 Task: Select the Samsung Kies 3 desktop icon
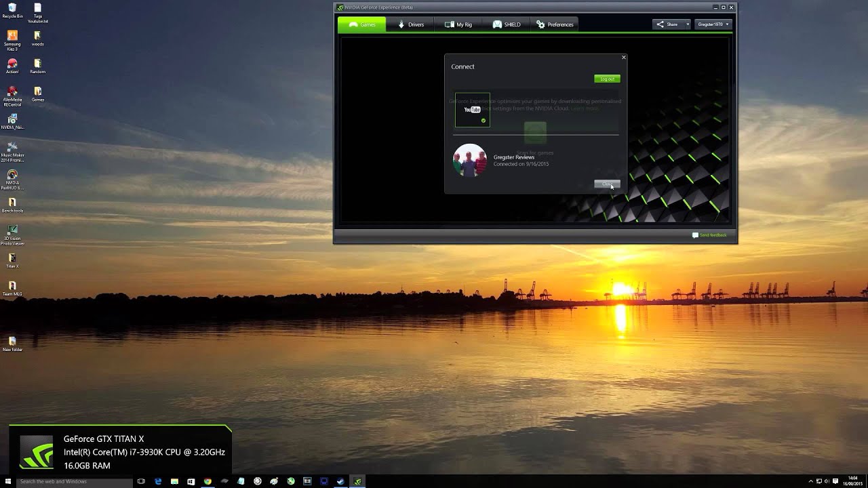12,41
